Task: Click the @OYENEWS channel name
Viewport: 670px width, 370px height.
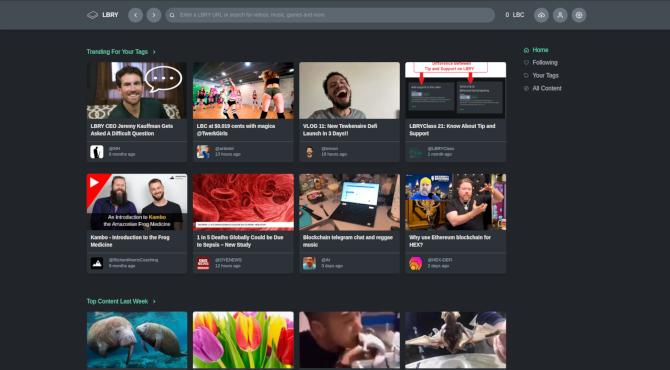Action: point(228,260)
